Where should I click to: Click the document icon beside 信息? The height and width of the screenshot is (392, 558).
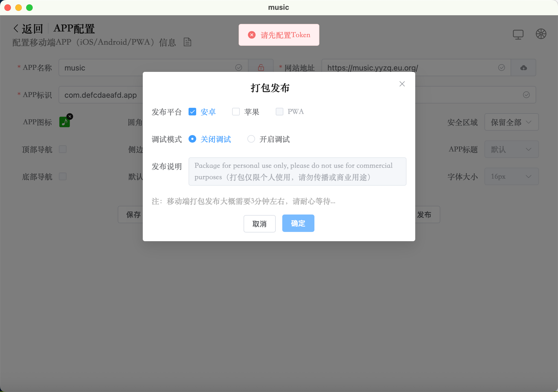click(x=187, y=42)
